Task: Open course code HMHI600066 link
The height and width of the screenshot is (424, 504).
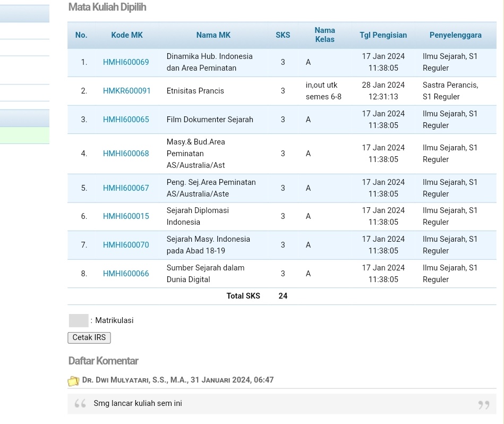Action: pyautogui.click(x=126, y=274)
